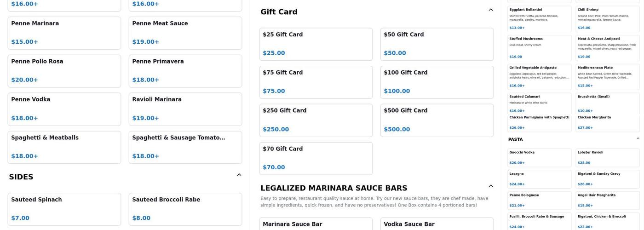Collapse the Legalized Marinara Sauce Bars section
This screenshot has height=230, width=644.
(491, 186)
